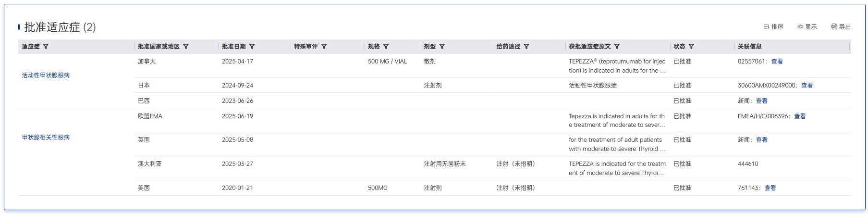Filter by 批准日期 funnel icon
868x214 pixels.
tap(252, 47)
